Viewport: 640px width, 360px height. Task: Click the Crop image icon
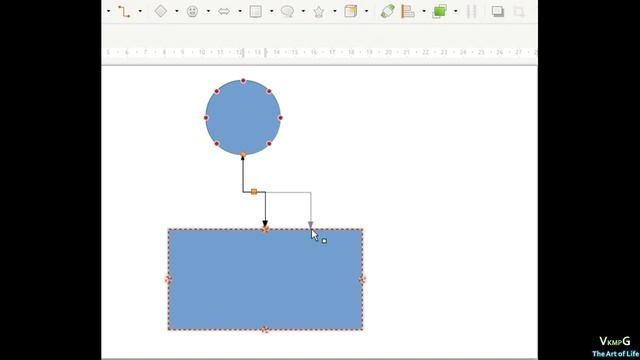(519, 11)
